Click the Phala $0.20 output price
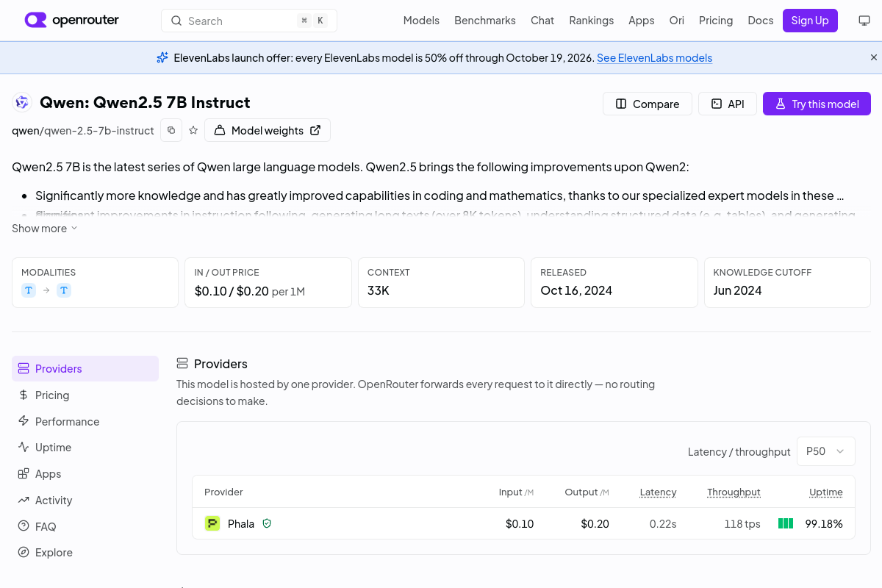 (595, 523)
